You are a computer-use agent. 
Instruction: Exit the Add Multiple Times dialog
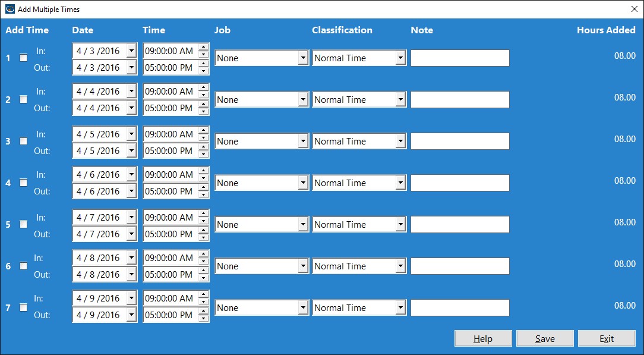tap(607, 338)
